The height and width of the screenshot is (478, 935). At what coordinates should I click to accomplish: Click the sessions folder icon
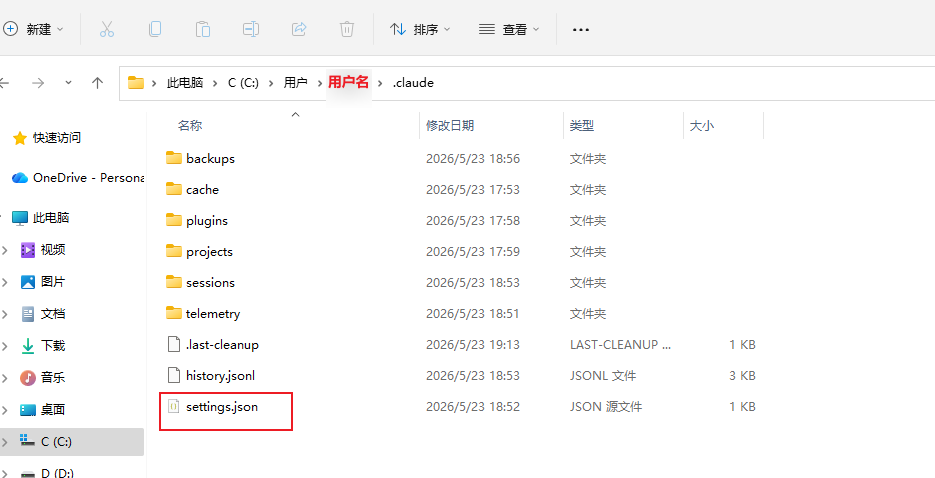(174, 282)
